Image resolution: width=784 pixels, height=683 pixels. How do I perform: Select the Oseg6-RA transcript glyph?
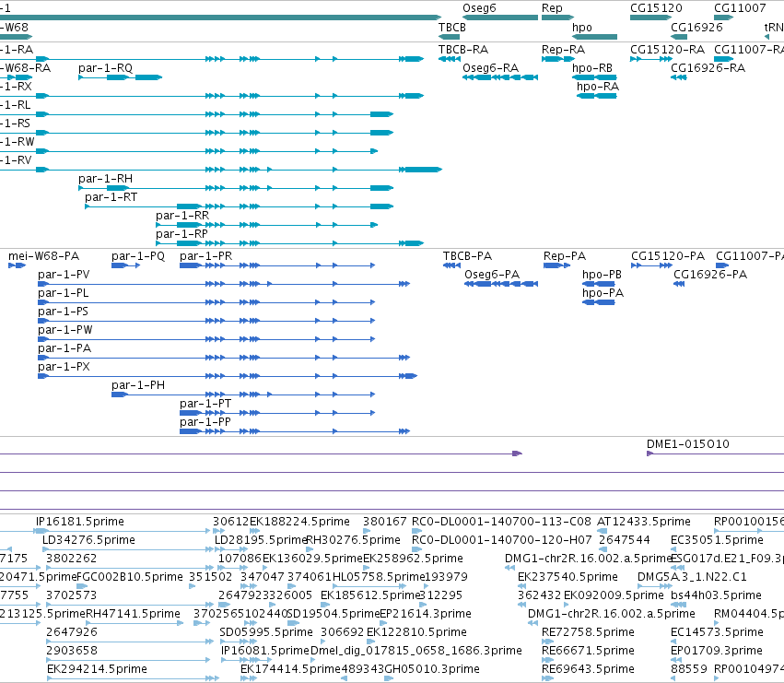tap(500, 77)
